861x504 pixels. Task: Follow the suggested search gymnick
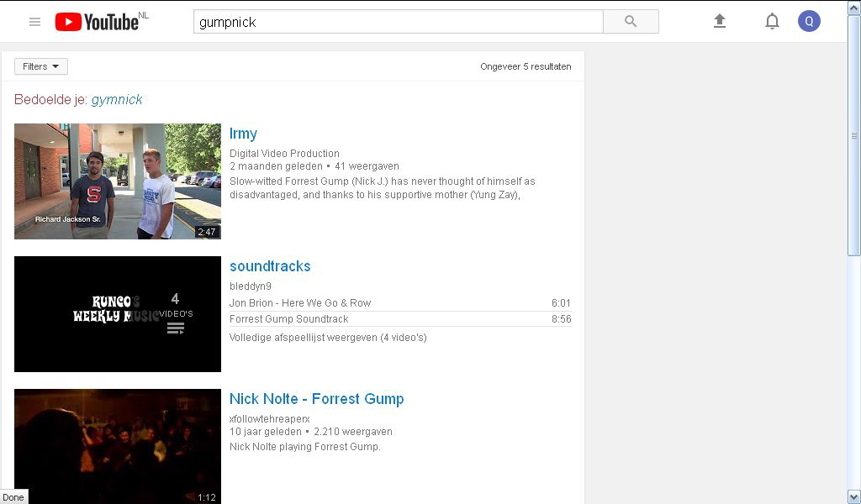click(x=116, y=99)
